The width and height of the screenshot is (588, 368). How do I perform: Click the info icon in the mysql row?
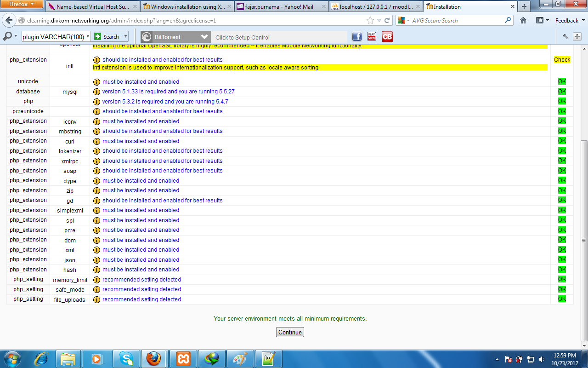point(96,92)
